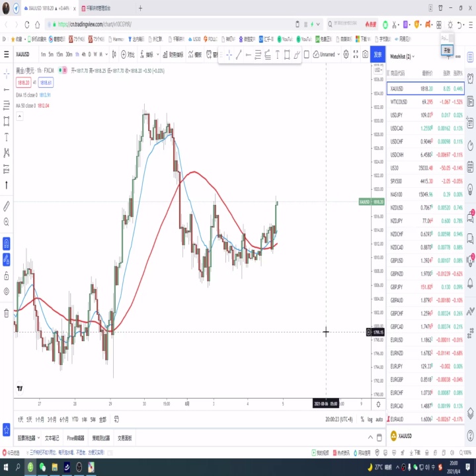The height and width of the screenshot is (476, 476).
Task: Open alerts clock icon in right sidebar
Action: pyautogui.click(x=470, y=79)
